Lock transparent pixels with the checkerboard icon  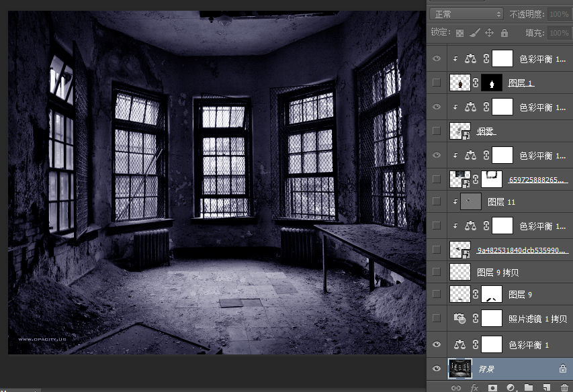tap(460, 32)
